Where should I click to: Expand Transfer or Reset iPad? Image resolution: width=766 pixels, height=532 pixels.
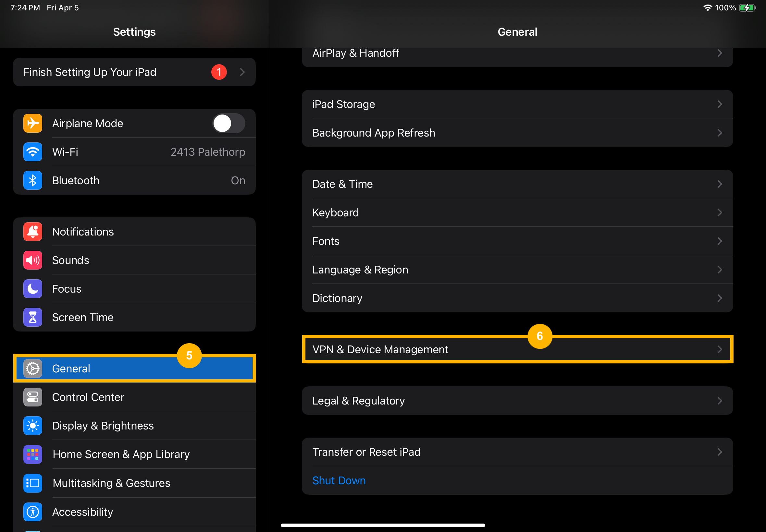pos(720,452)
